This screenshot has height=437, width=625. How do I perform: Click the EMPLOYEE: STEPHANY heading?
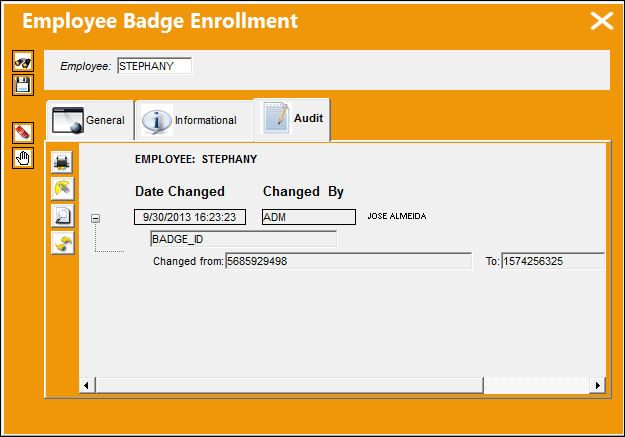[196, 159]
